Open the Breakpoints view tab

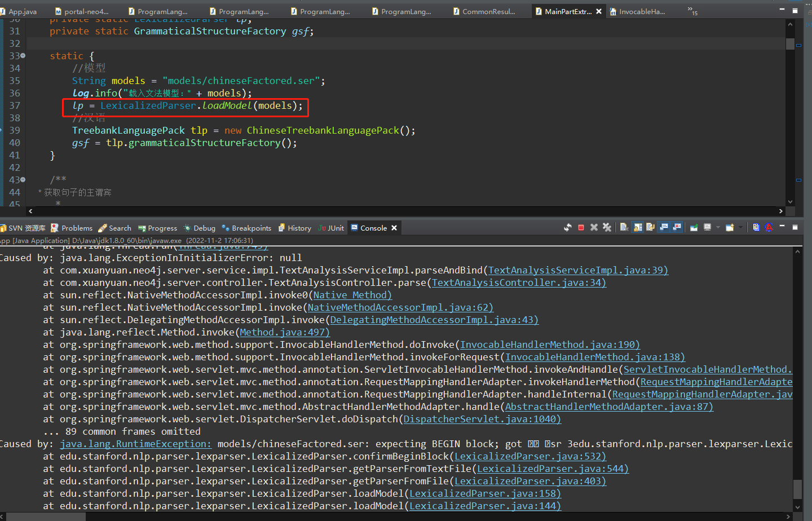coord(246,228)
